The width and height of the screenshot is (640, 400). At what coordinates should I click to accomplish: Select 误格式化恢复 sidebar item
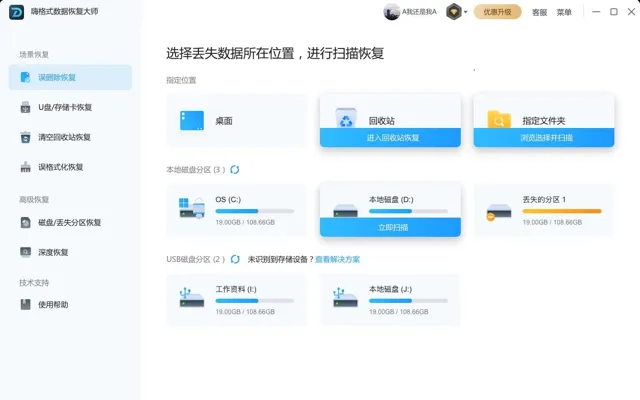70,167
